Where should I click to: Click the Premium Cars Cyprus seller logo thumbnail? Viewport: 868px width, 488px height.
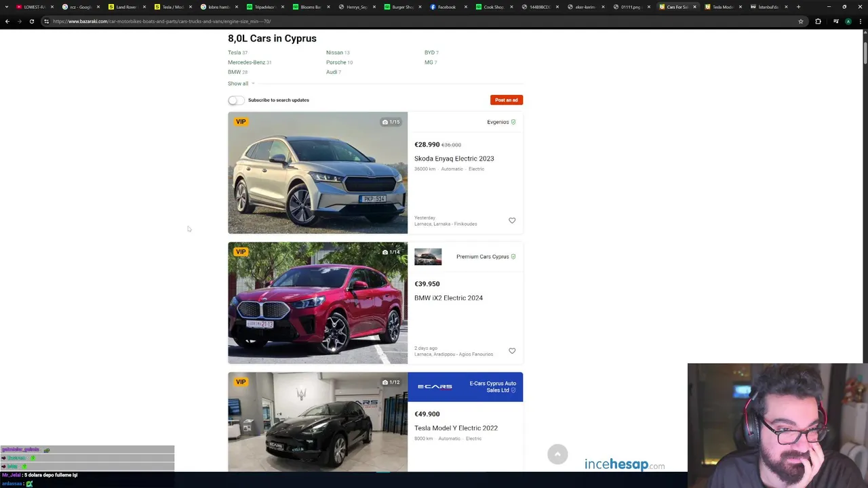click(x=428, y=257)
